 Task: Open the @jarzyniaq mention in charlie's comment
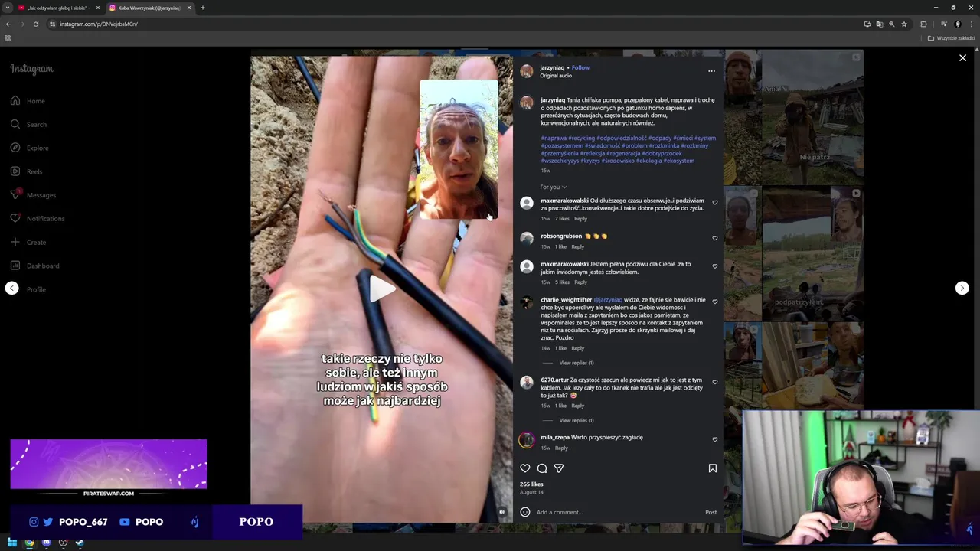point(608,300)
